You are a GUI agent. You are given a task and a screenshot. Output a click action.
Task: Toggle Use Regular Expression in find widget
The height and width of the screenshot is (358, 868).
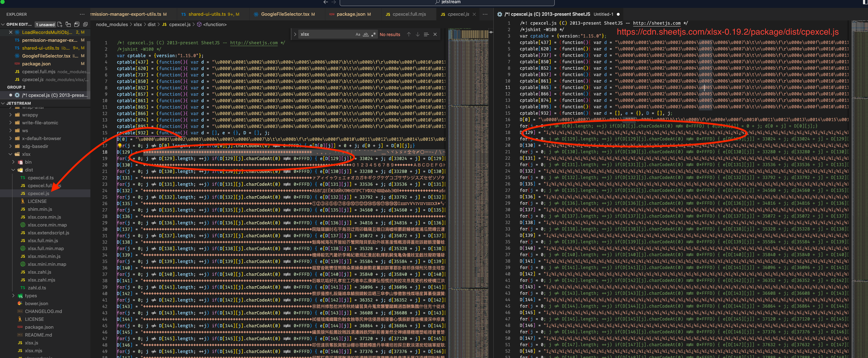(373, 34)
